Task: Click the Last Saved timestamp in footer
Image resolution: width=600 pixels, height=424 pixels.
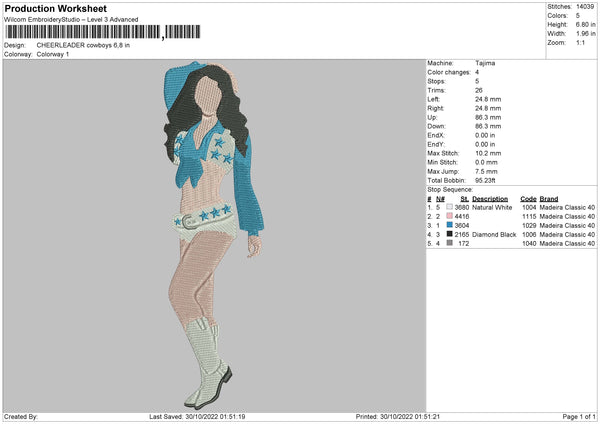Action: [196, 418]
